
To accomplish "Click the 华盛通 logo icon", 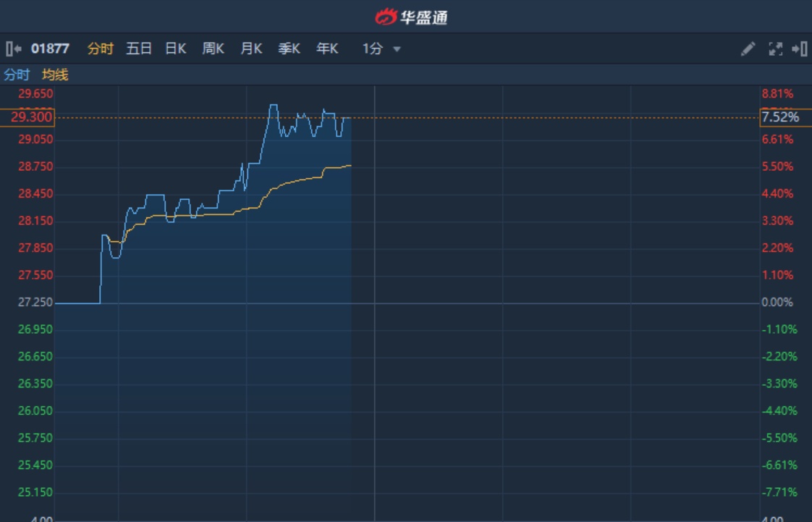I will coord(386,17).
